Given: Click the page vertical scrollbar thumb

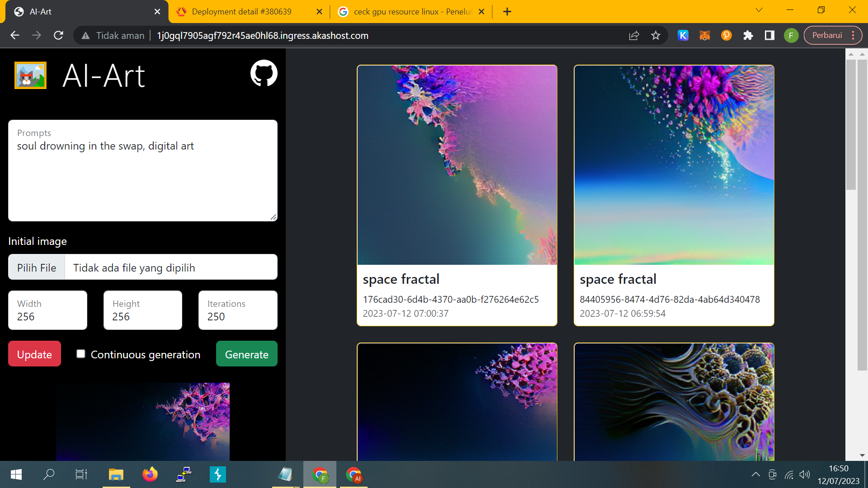Looking at the screenshot, I should tap(851, 124).
